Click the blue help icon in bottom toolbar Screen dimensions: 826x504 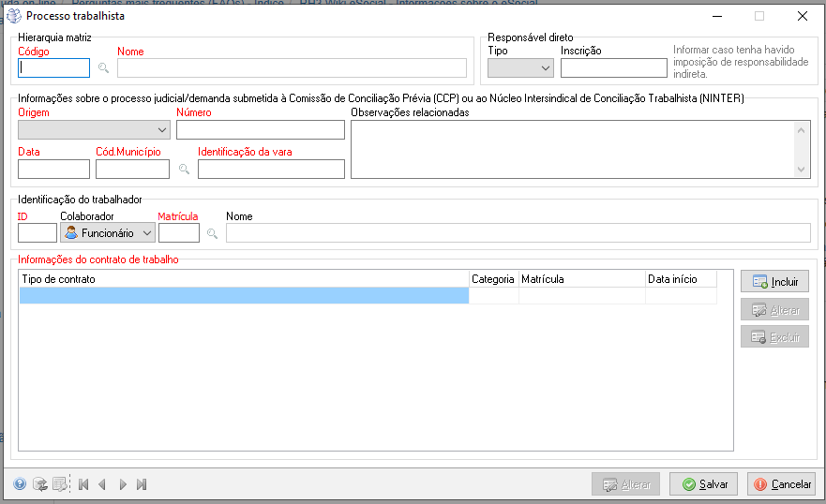[x=20, y=484]
